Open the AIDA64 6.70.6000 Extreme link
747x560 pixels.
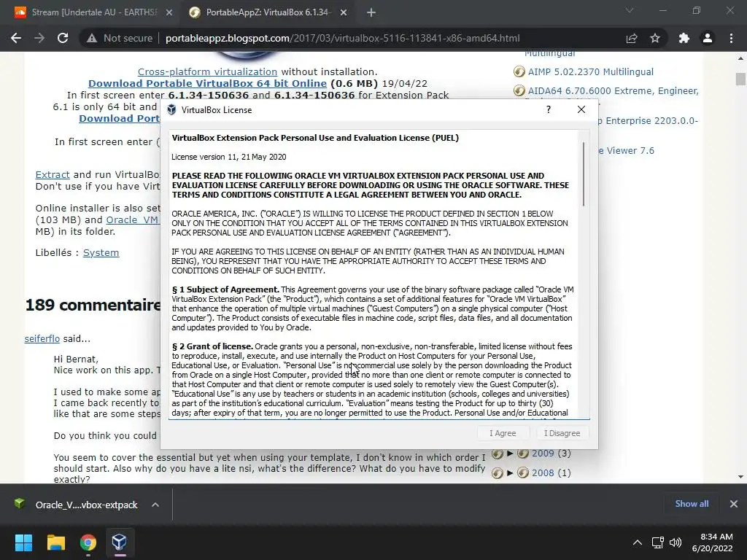pos(613,90)
